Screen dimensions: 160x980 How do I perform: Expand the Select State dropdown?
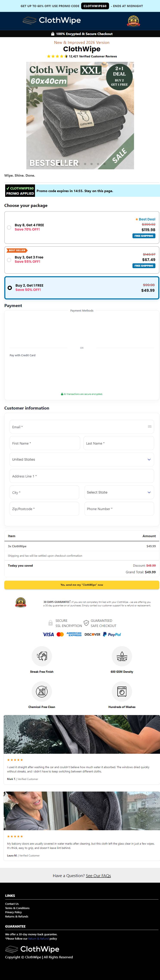[x=119, y=492]
